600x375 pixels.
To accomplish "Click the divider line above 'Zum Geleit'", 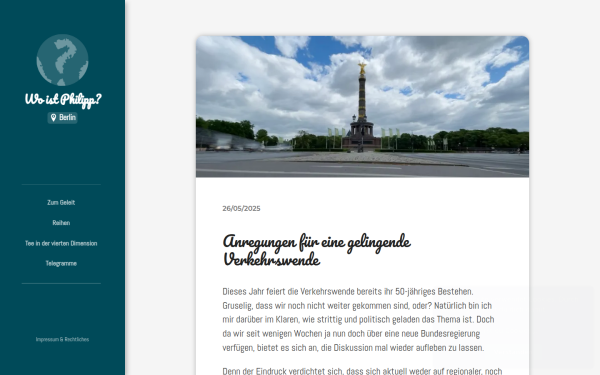I will [x=61, y=184].
